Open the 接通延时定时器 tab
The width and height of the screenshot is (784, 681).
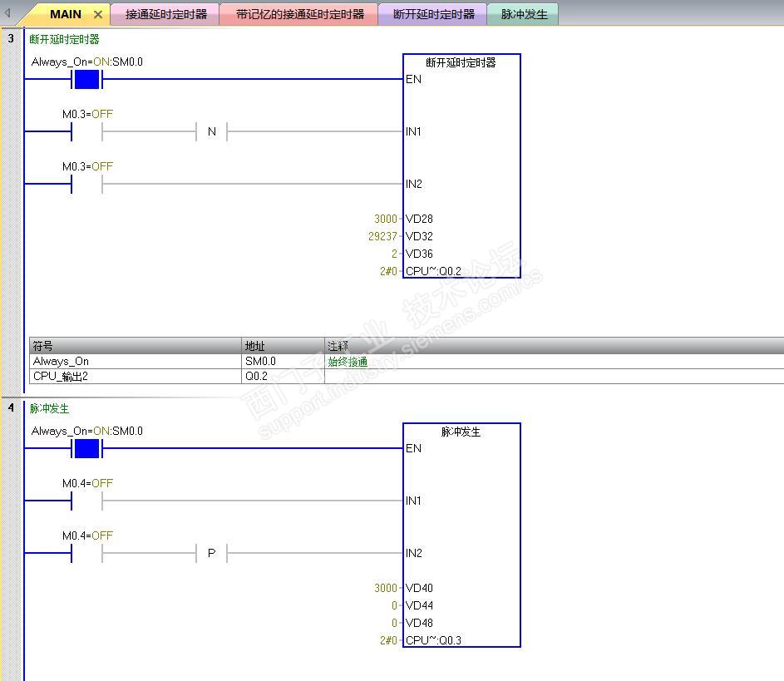pos(166,14)
